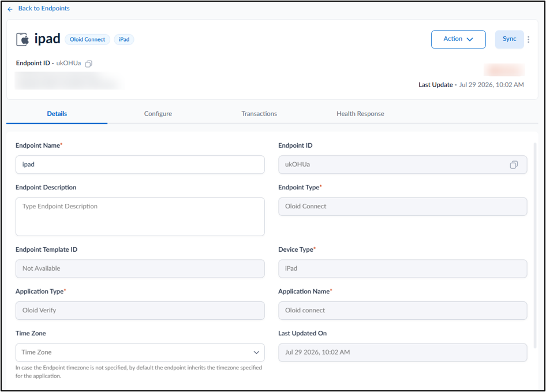Click the Endpoint Description text area

[140, 216]
